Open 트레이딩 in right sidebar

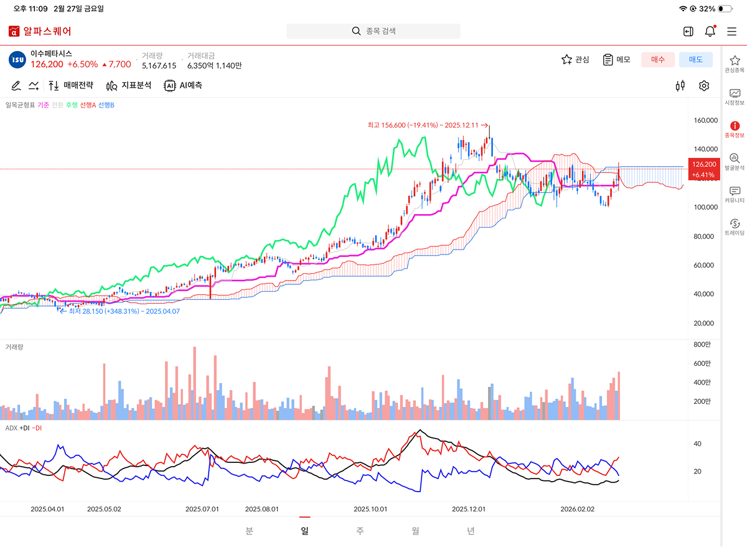click(735, 227)
